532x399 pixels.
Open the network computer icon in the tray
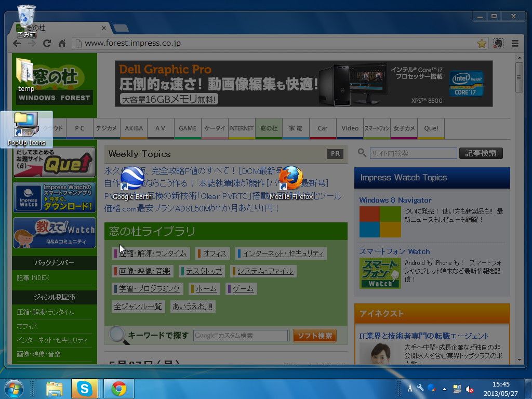coord(457,388)
